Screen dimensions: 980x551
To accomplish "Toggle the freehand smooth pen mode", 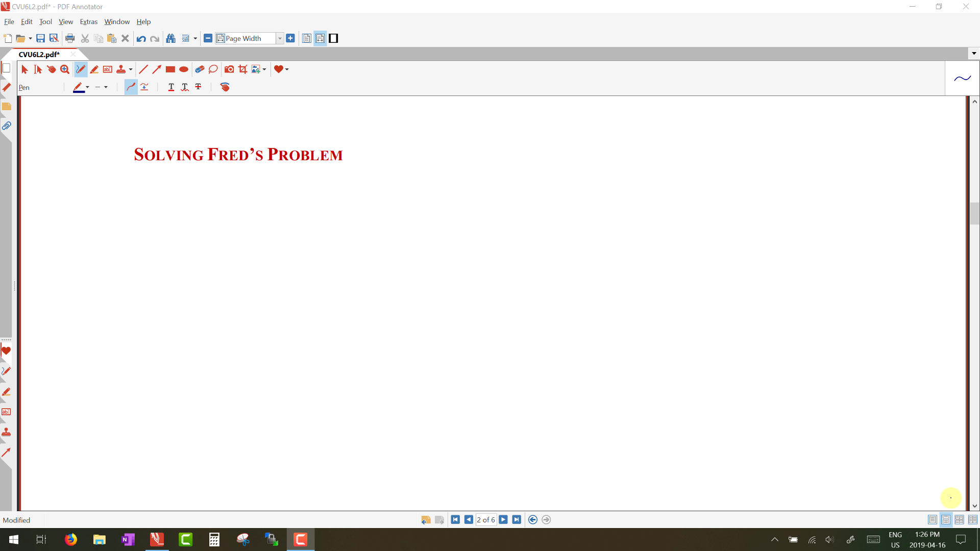I will [131, 87].
